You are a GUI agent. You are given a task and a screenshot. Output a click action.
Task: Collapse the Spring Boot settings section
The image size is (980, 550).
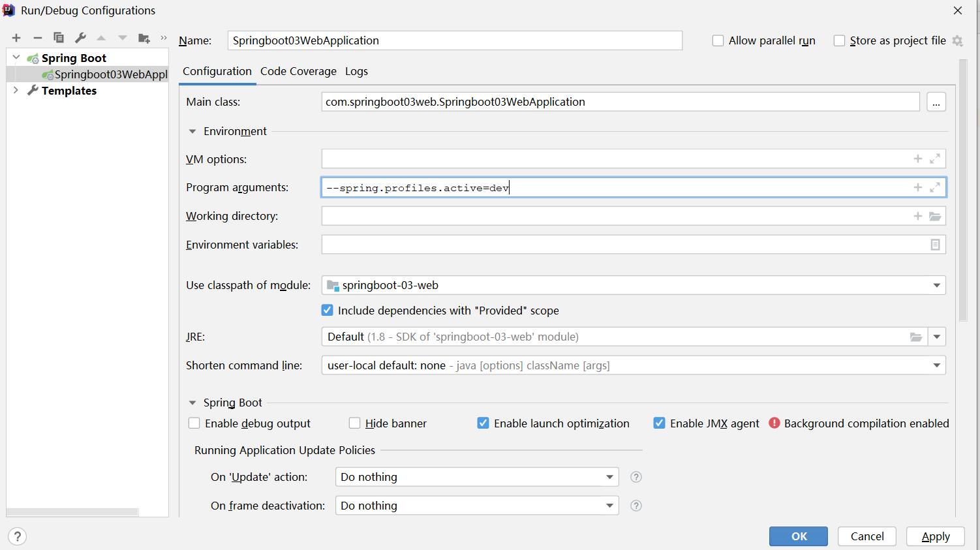pos(192,403)
